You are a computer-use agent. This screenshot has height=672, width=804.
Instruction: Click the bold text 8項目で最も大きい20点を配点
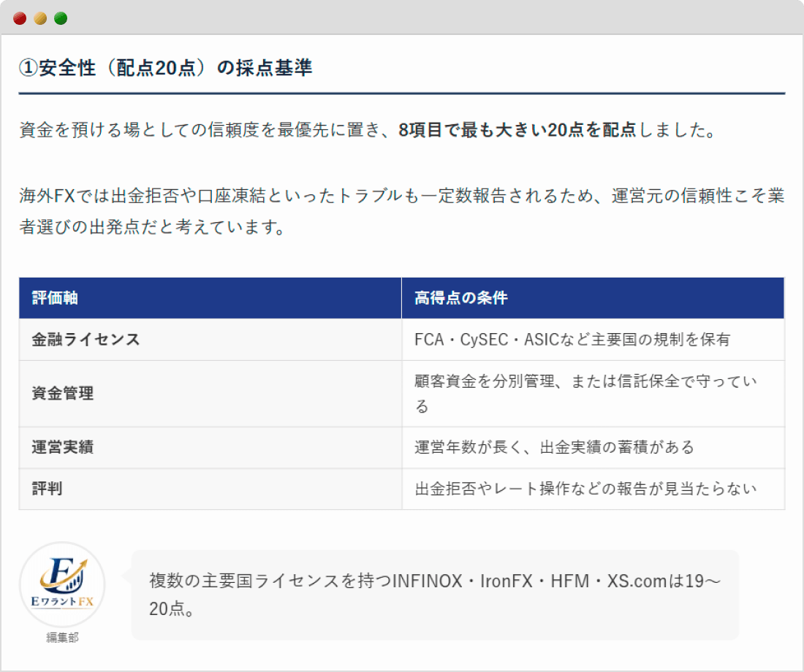click(517, 130)
